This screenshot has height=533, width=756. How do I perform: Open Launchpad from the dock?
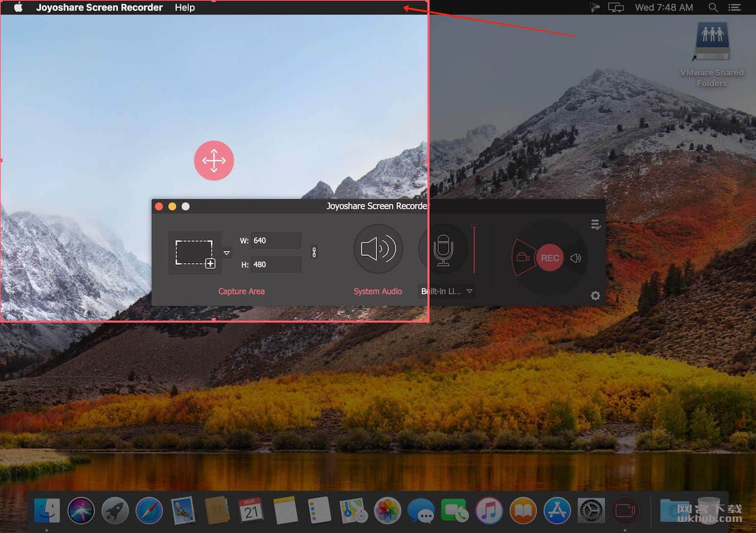115,510
